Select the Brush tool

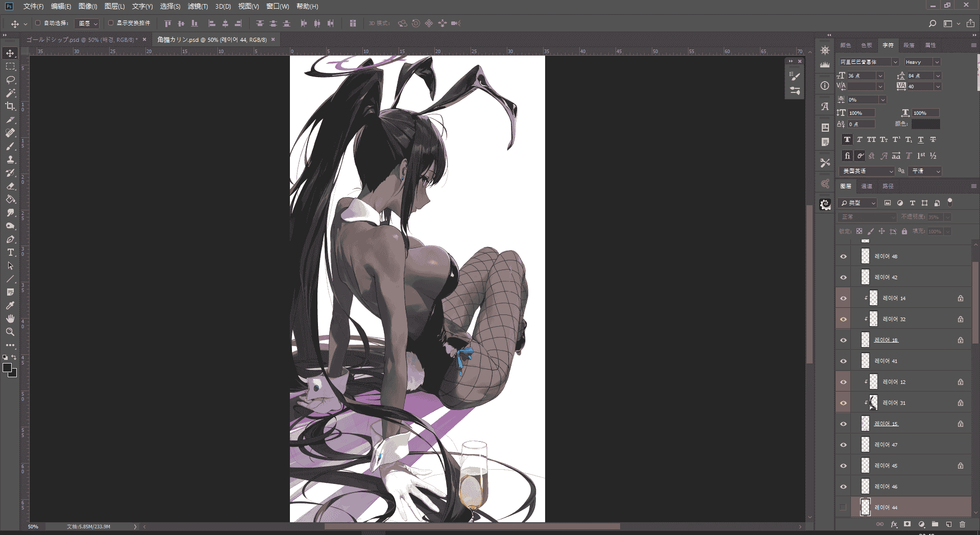coord(10,146)
